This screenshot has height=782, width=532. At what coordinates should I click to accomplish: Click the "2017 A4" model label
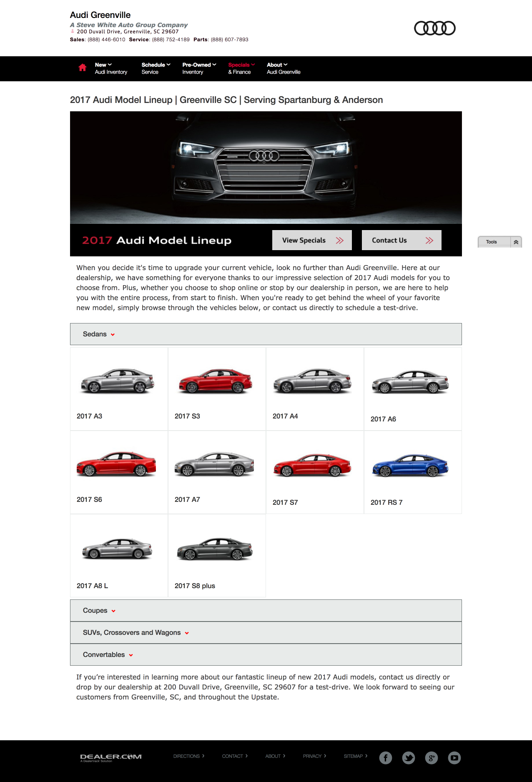click(x=286, y=416)
